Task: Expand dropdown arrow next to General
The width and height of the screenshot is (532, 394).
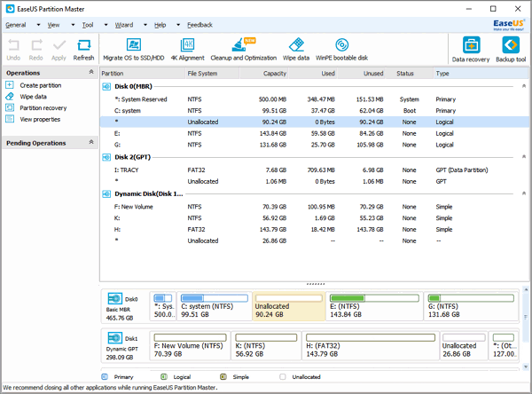Action: point(38,25)
